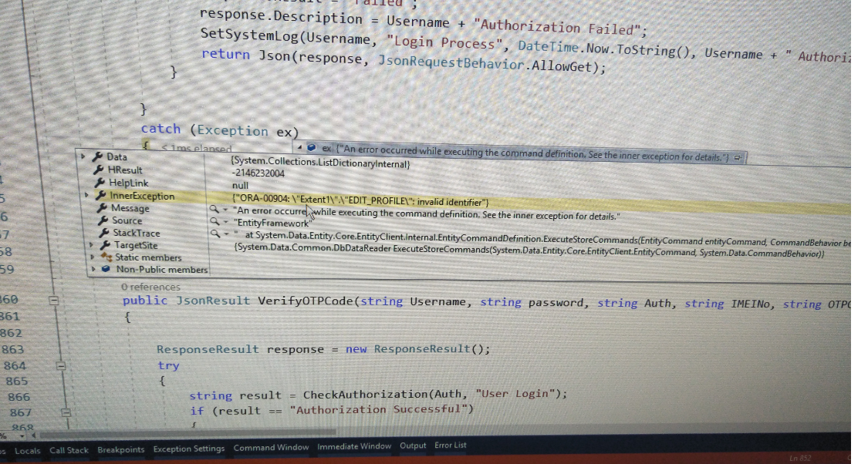Click the wrench icon beside Message
Image resolution: width=868 pixels, height=464 pixels.
[x=102, y=208]
